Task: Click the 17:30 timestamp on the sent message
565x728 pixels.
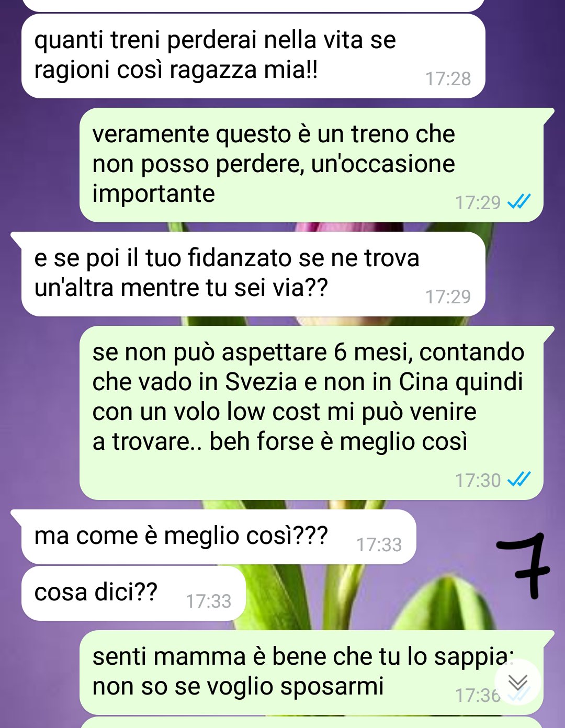Action: tap(478, 480)
